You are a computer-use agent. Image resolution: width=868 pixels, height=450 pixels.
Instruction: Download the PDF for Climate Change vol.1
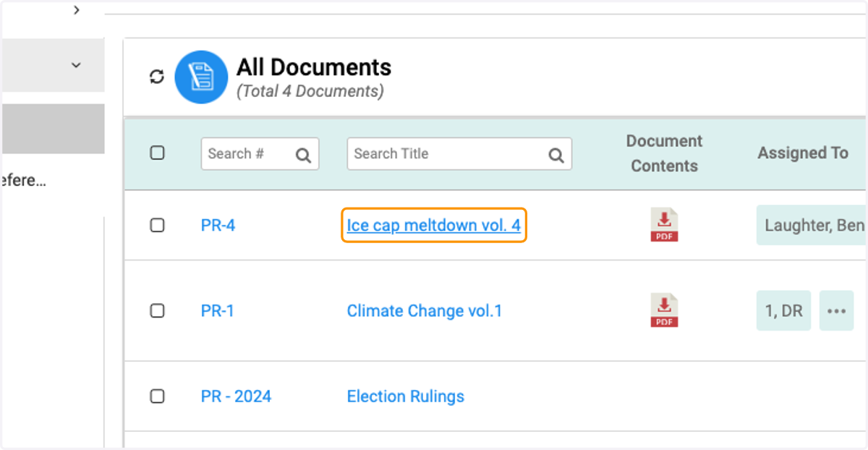[664, 310]
